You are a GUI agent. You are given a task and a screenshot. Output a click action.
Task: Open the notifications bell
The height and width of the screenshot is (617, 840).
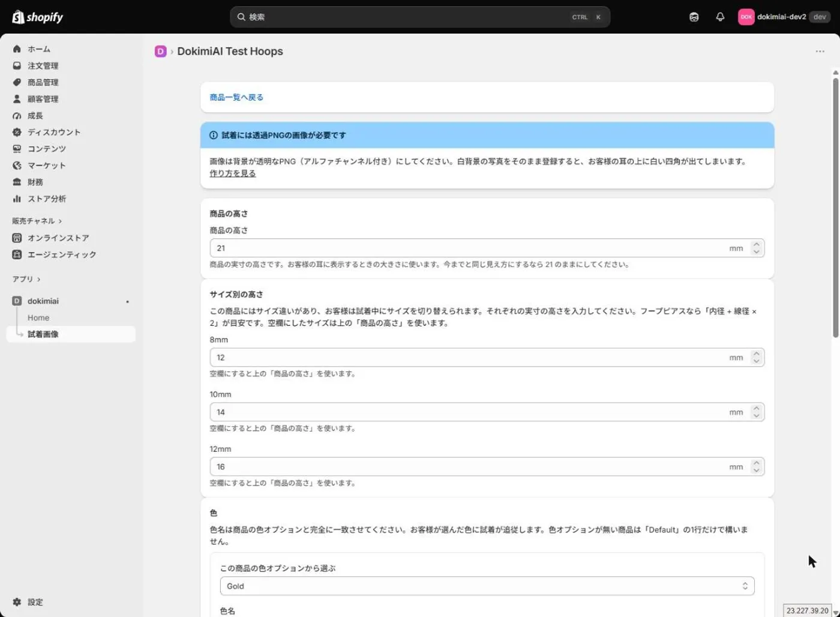pyautogui.click(x=720, y=17)
